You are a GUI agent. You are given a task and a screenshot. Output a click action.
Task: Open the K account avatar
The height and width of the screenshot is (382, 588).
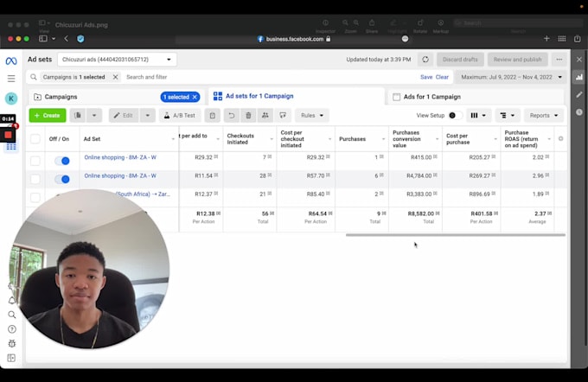click(11, 99)
